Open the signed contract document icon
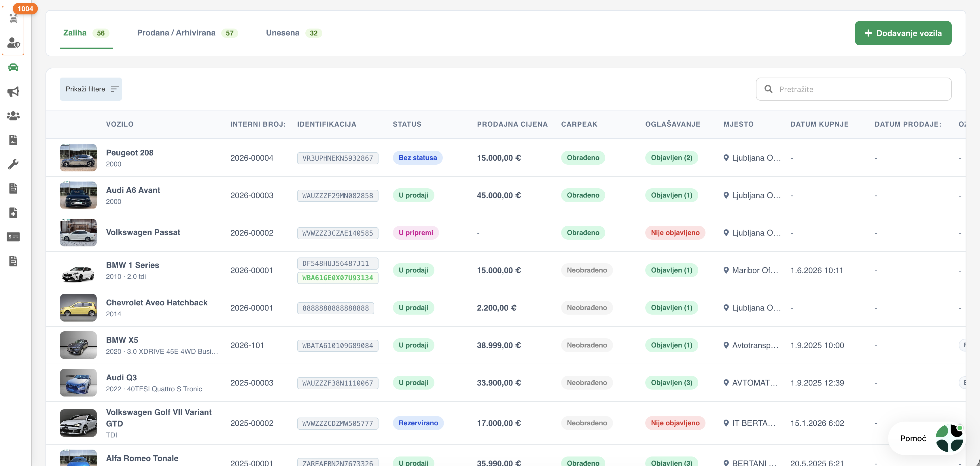Viewport: 980px width, 466px height. pyautogui.click(x=13, y=140)
